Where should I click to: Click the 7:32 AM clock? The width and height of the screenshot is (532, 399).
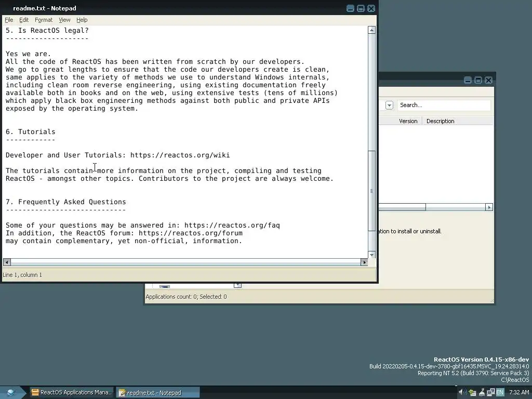(x=519, y=392)
